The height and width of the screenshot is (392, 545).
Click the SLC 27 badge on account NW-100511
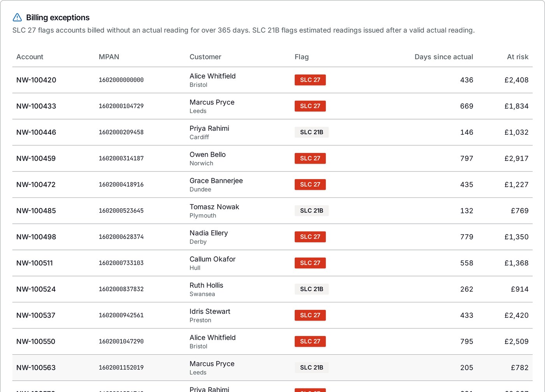[x=310, y=263]
